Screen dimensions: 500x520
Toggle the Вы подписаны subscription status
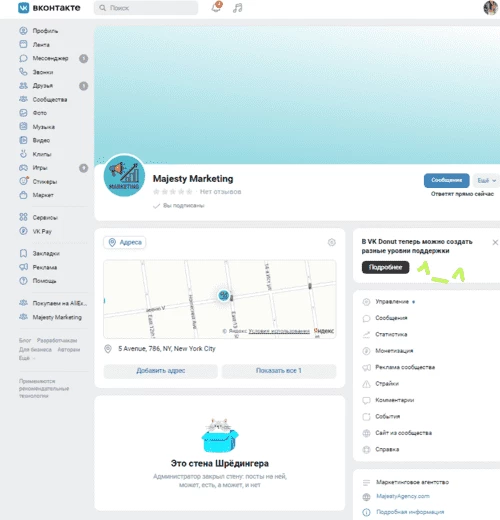179,206
